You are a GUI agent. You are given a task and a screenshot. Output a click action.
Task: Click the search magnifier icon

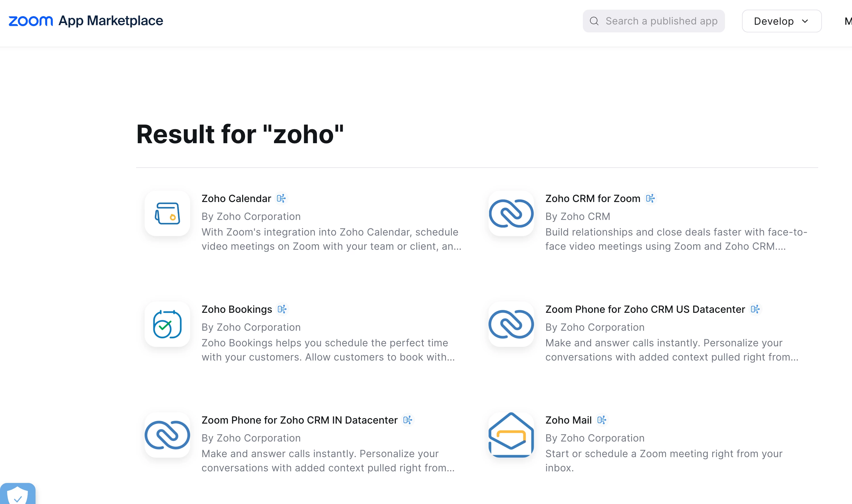tap(594, 21)
